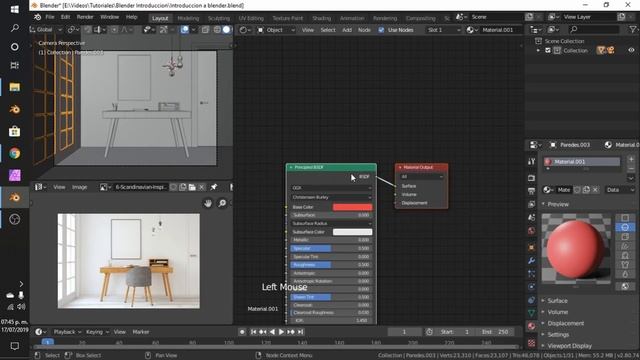The height and width of the screenshot is (360, 640).
Task: Click the play animation button
Action: [x=281, y=332]
